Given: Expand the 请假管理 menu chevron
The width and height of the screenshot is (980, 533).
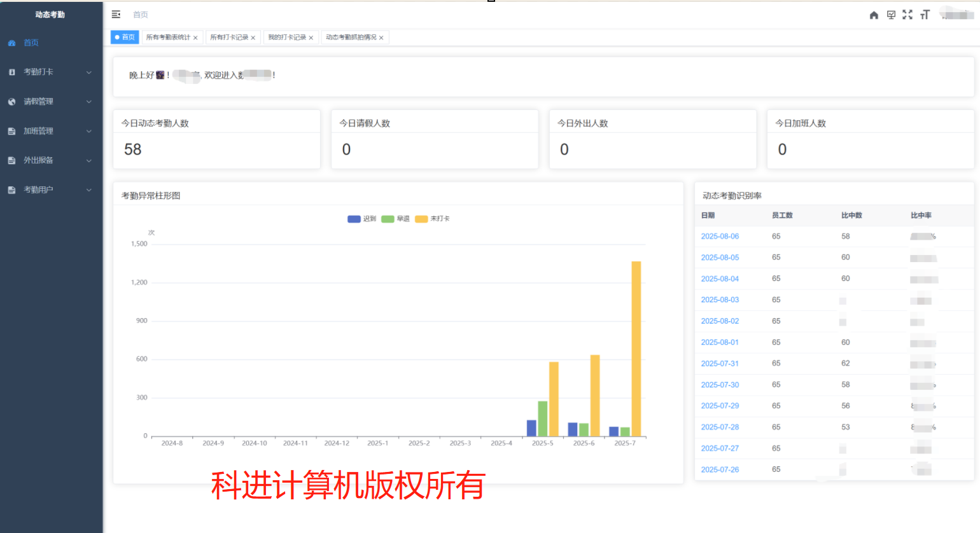Looking at the screenshot, I should (89, 102).
